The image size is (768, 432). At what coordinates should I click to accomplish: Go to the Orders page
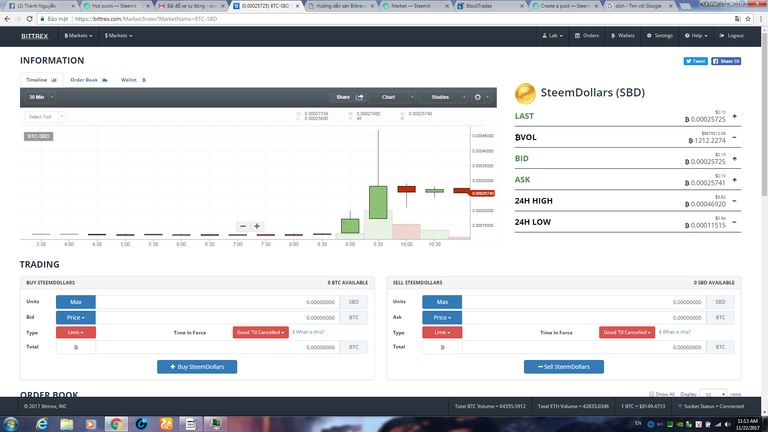(587, 36)
